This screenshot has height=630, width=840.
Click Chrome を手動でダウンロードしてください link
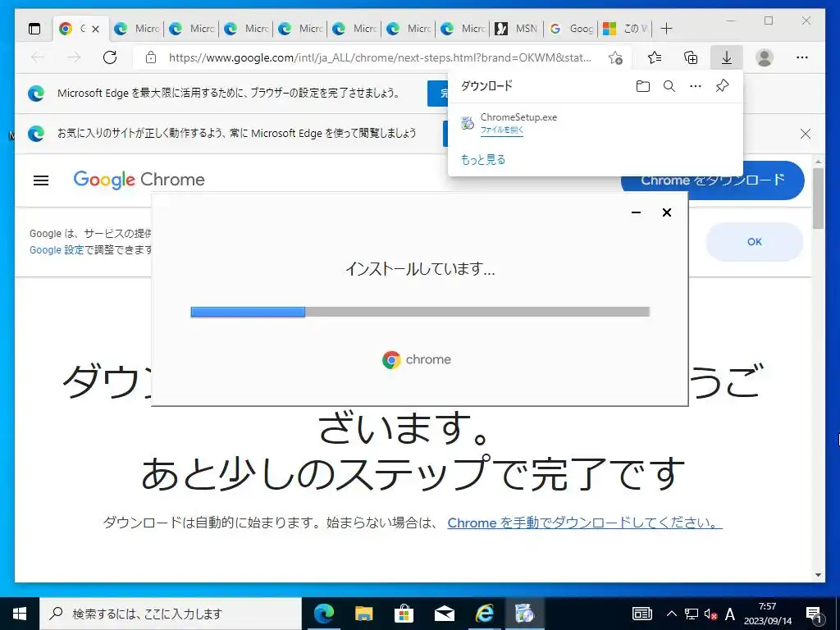click(x=585, y=523)
